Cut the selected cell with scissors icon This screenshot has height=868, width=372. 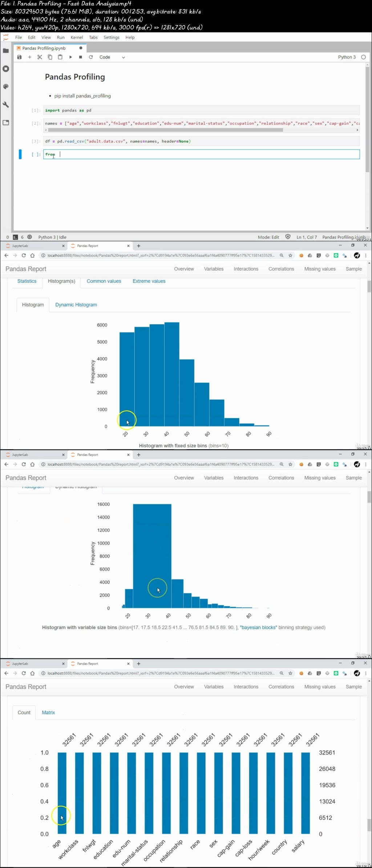click(x=40, y=57)
